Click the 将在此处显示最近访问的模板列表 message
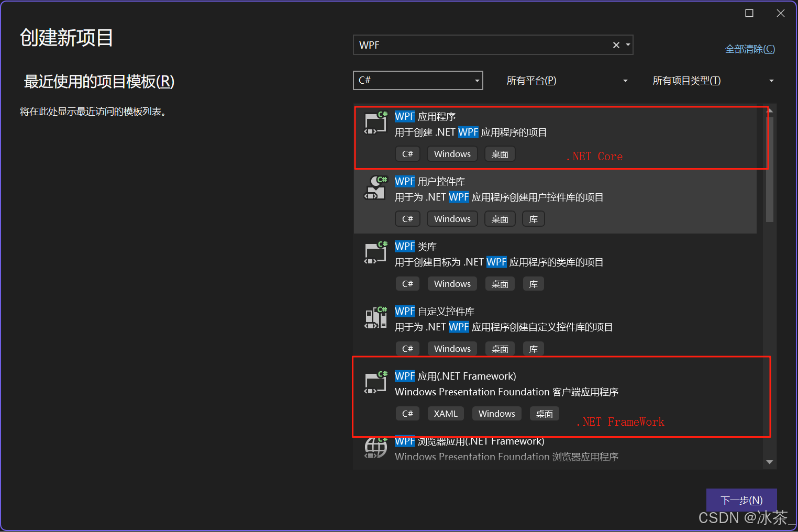Screen dimensions: 798x532 [93, 112]
